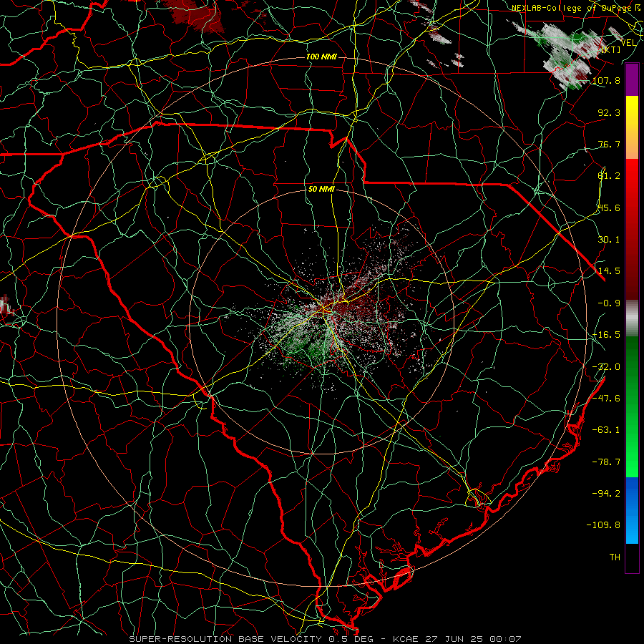Click the VEL legend heading

(629, 43)
